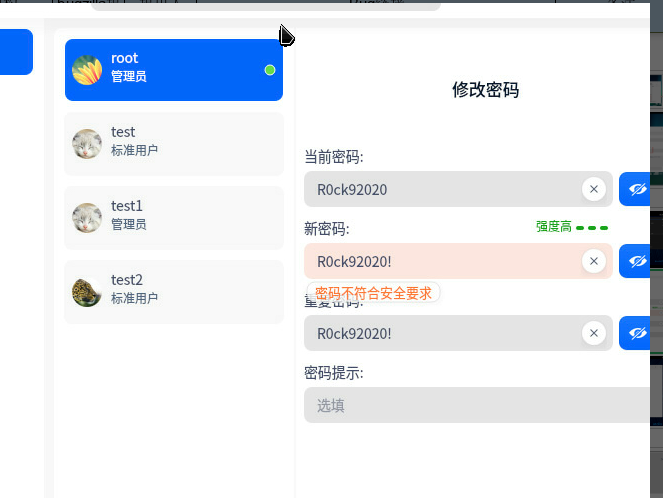Image resolution: width=663 pixels, height=498 pixels.
Task: Toggle visibility of repeated password
Action: click(x=636, y=333)
